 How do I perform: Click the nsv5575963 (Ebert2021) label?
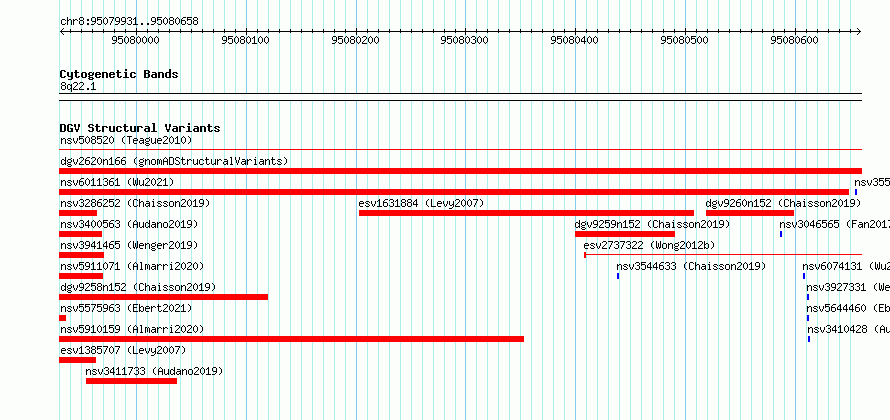(126, 308)
